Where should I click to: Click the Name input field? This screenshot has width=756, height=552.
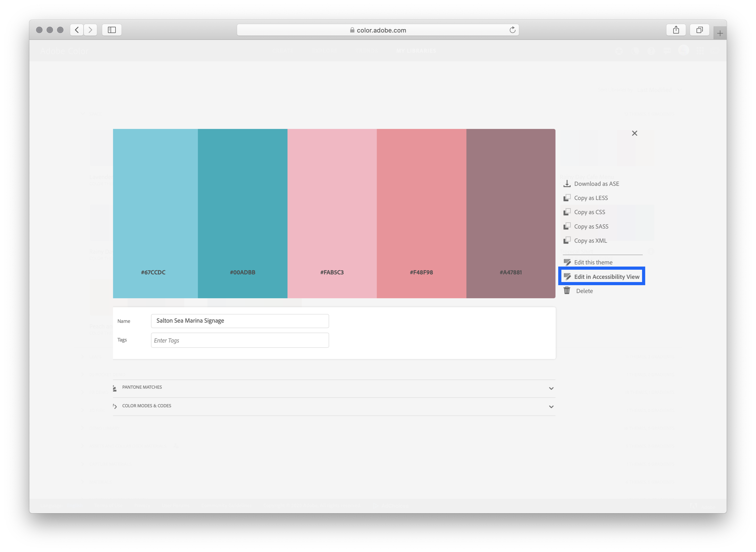tap(239, 320)
